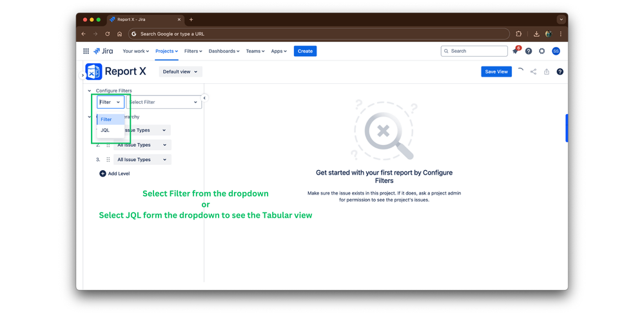Open the Filter type dropdown
This screenshot has width=644, height=315.
(x=110, y=102)
